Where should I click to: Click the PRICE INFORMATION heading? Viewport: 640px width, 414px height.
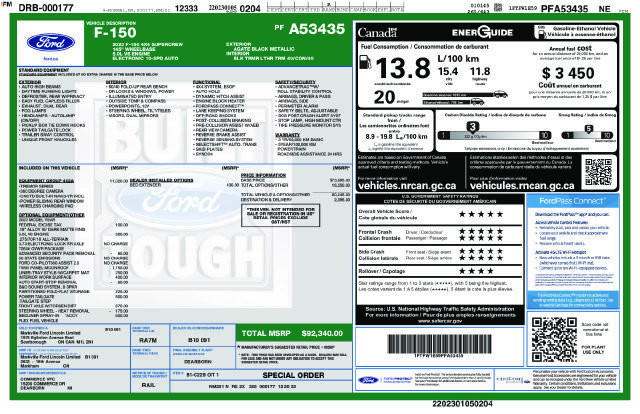click(x=263, y=175)
